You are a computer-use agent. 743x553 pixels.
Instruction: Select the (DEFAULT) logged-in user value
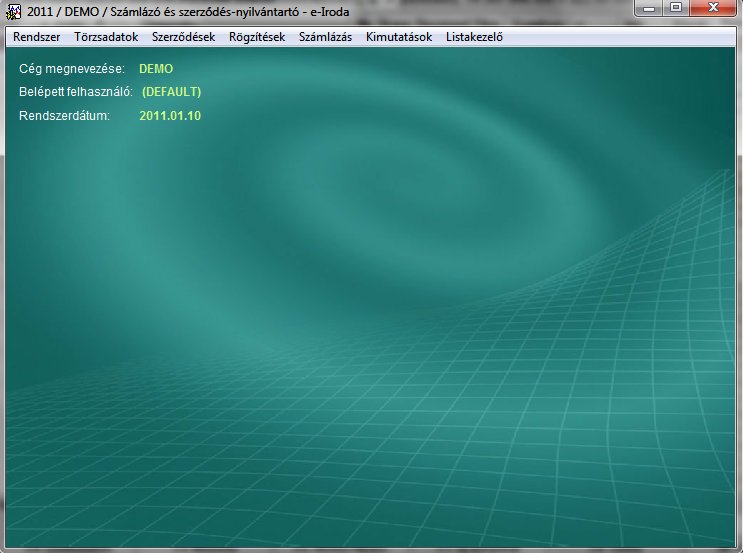point(171,92)
